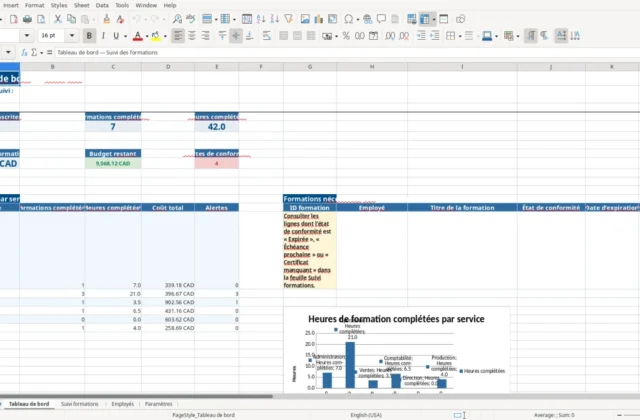Open Find and Replace tool

point(177,19)
